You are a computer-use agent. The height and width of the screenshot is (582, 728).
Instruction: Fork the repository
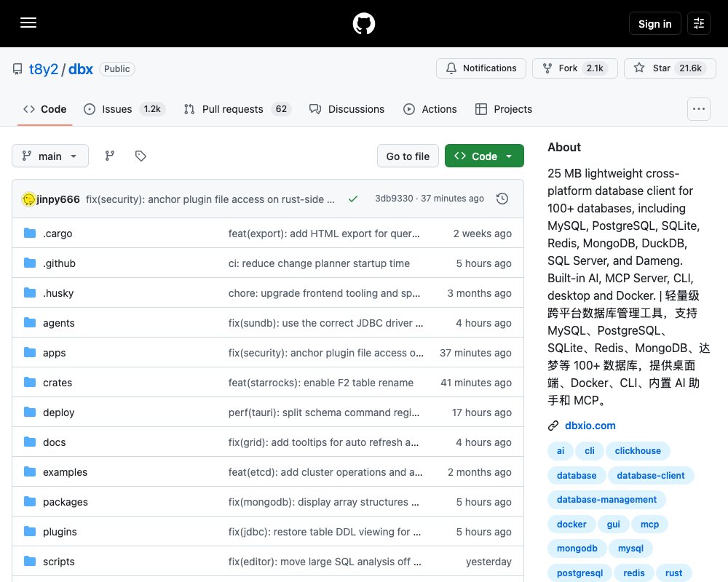pyautogui.click(x=575, y=68)
